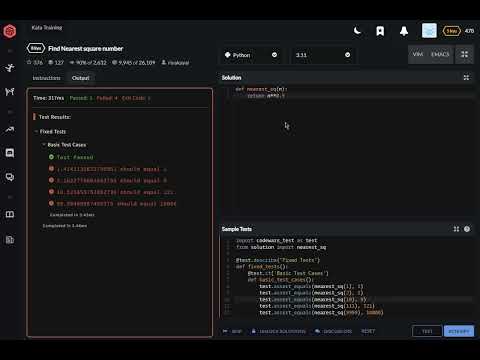Viewport: 480px width, 360px height.
Task: Click the 478 honor score
Action: click(469, 31)
